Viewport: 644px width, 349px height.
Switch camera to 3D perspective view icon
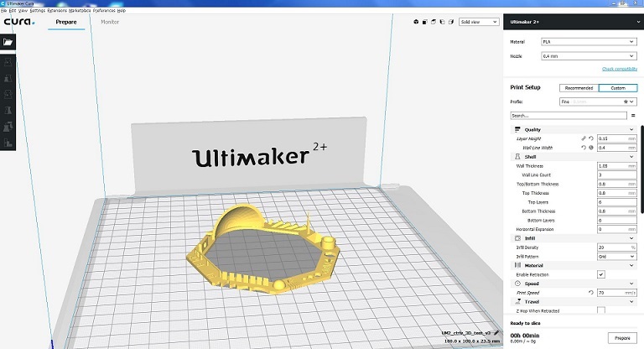pyautogui.click(x=416, y=22)
